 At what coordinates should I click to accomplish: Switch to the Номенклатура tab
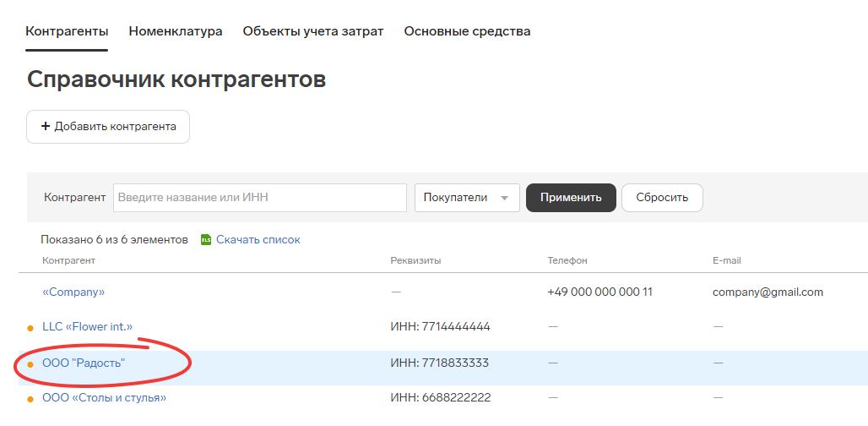(x=176, y=31)
